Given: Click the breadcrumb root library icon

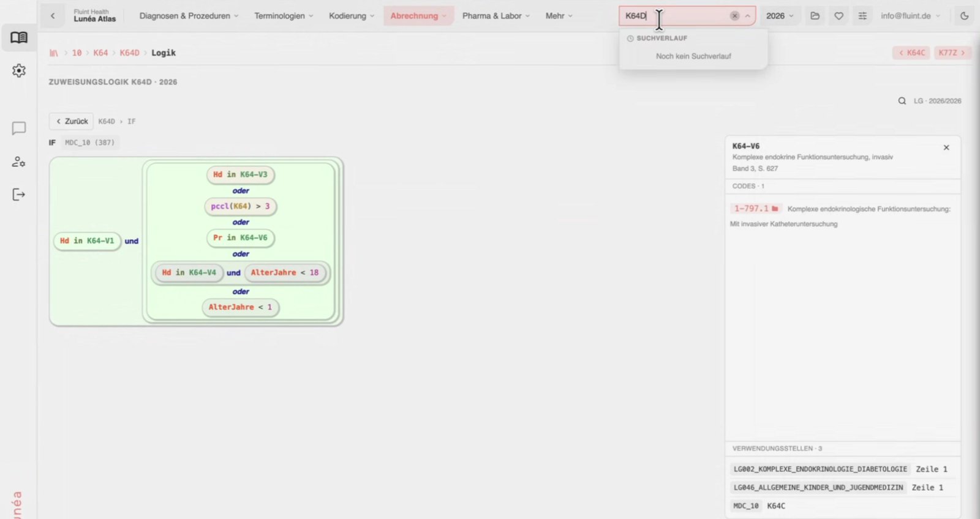Looking at the screenshot, I should [54, 53].
